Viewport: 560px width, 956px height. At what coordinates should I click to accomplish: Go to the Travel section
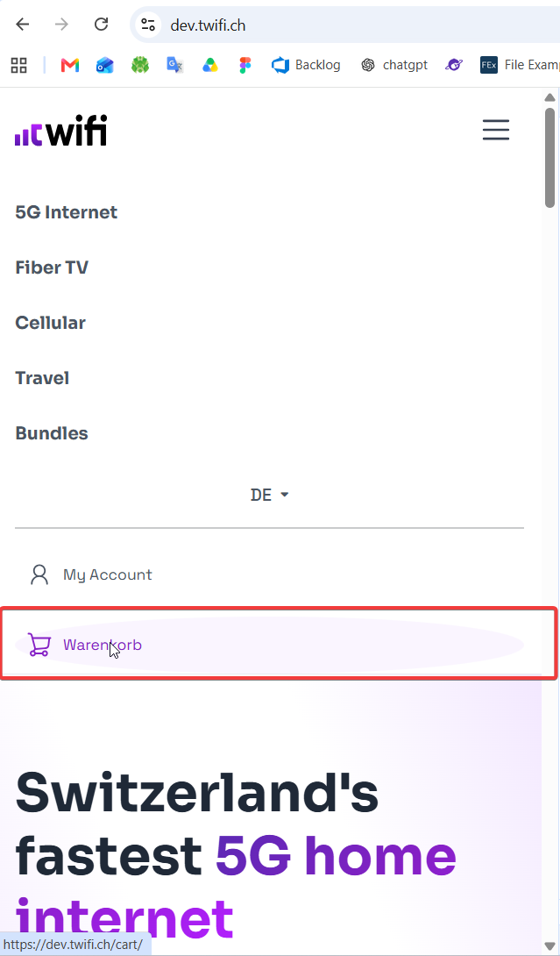42,378
